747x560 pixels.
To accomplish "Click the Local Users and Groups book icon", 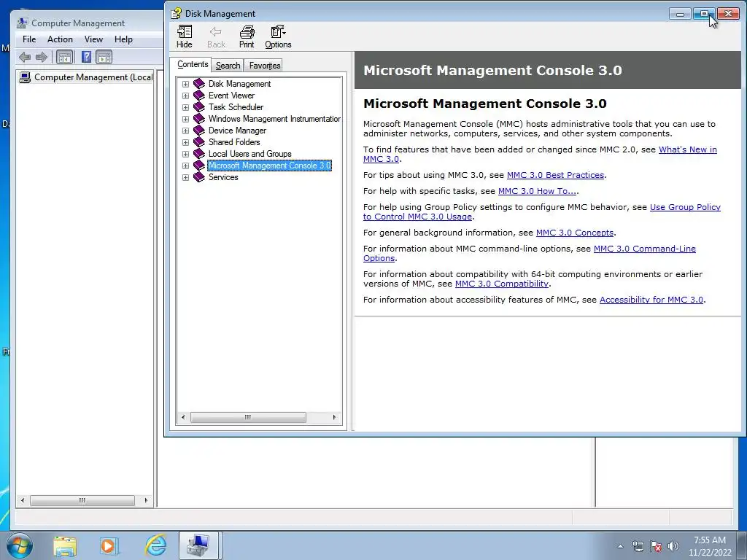I will pyautogui.click(x=199, y=154).
